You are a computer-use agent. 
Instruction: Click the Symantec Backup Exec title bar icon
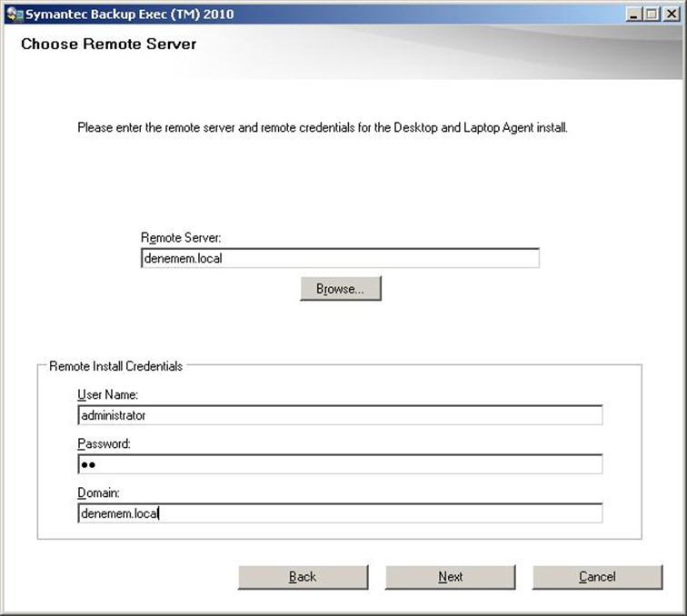coord(15,15)
